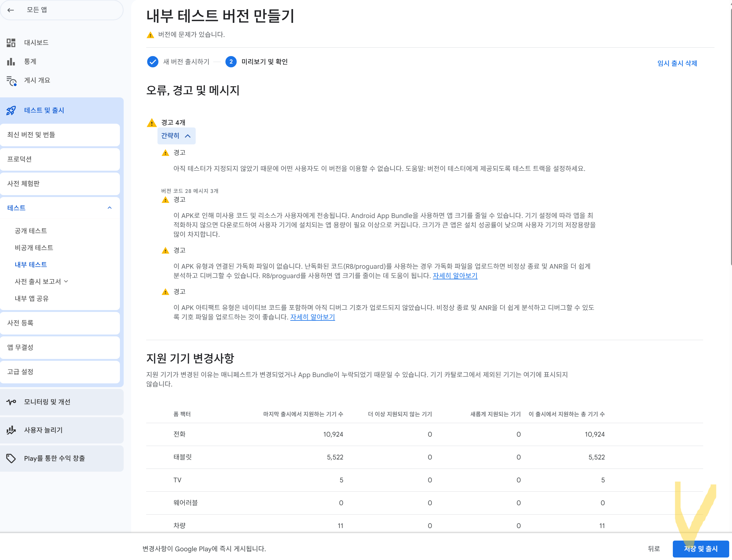Screen dimensions: 732x560
Task: Click the Play를 통한 수익 창출 tag icon
Action: [11, 458]
